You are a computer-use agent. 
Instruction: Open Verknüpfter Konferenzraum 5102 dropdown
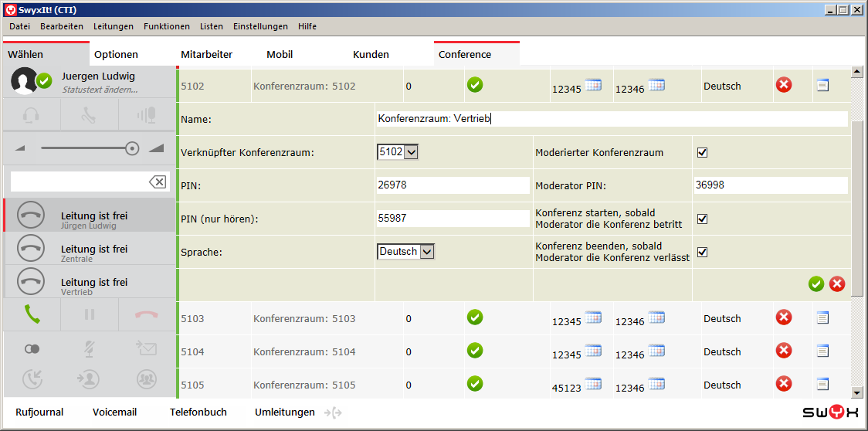[x=411, y=152]
